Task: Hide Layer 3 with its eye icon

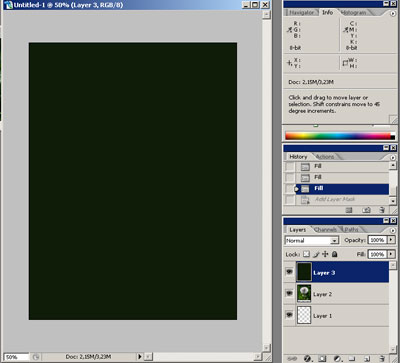Action: [x=289, y=272]
